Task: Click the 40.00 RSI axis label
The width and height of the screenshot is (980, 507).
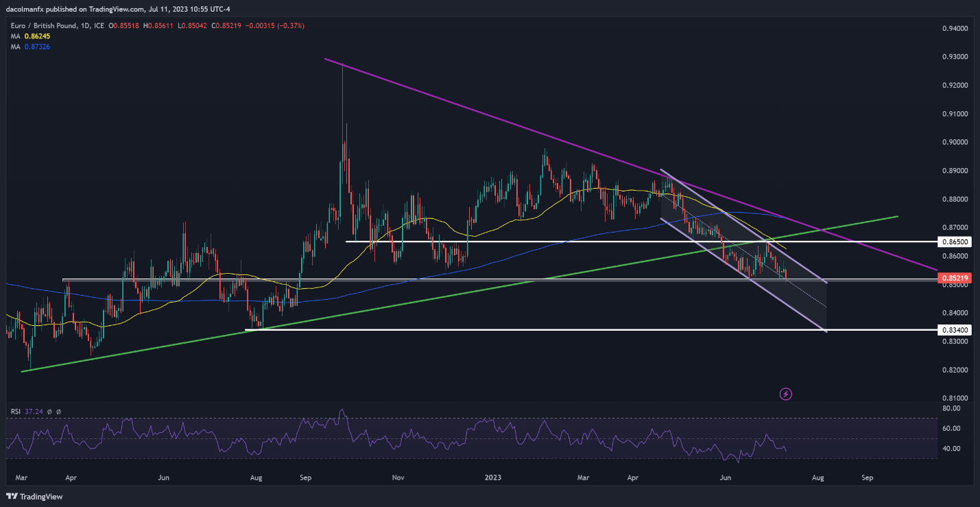Action: point(952,449)
